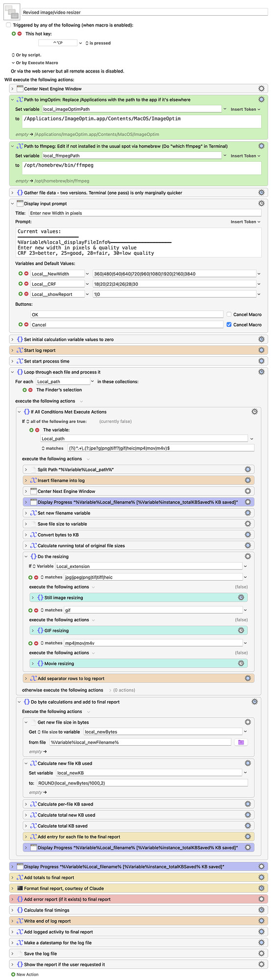Open gear menu for GIF resizing action

click(x=241, y=630)
